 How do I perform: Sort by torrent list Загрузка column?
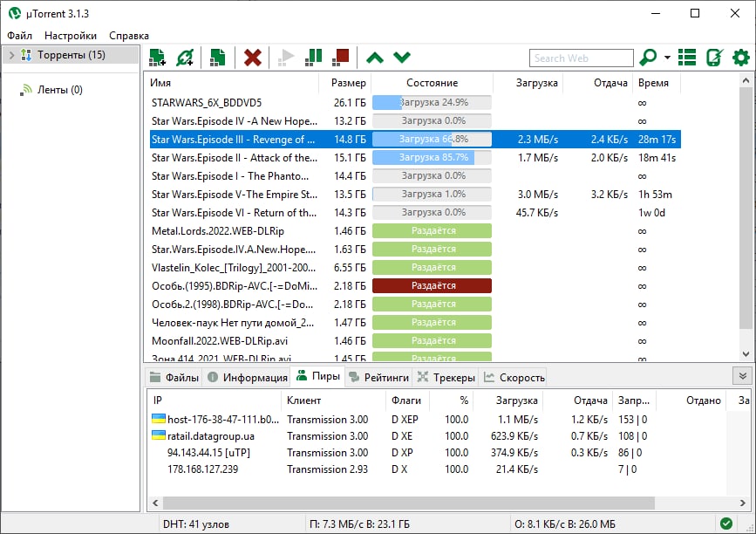[x=528, y=83]
